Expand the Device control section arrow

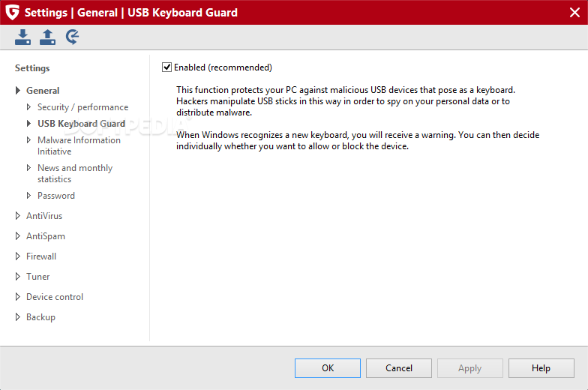(18, 297)
